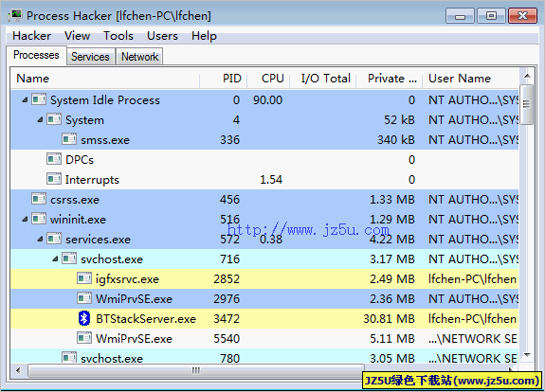Collapse the System Idle Process tree
Screen dimensions: 545x392
click(25, 100)
